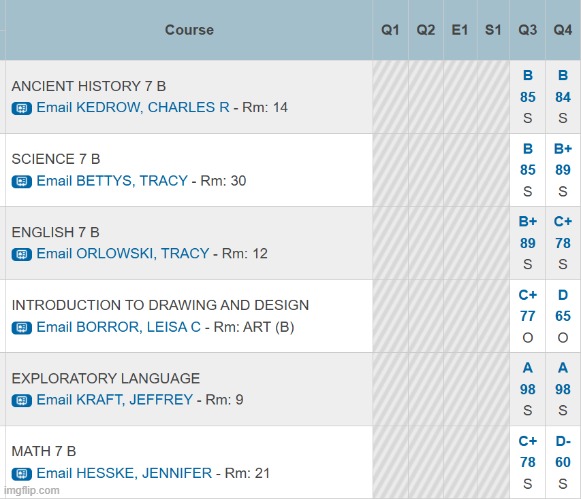The height and width of the screenshot is (499, 581).
Task: Click the email icon beside BORROR, LEISA C
Action: (21, 328)
